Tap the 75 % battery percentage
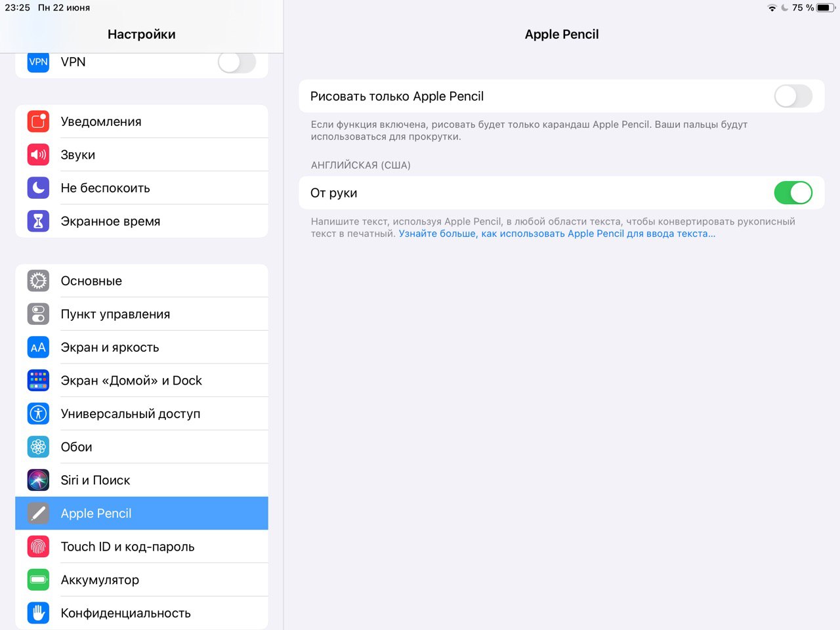 803,8
